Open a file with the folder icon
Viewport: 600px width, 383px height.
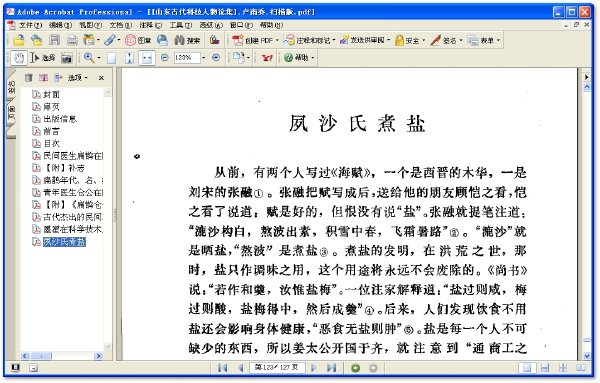click(18, 40)
